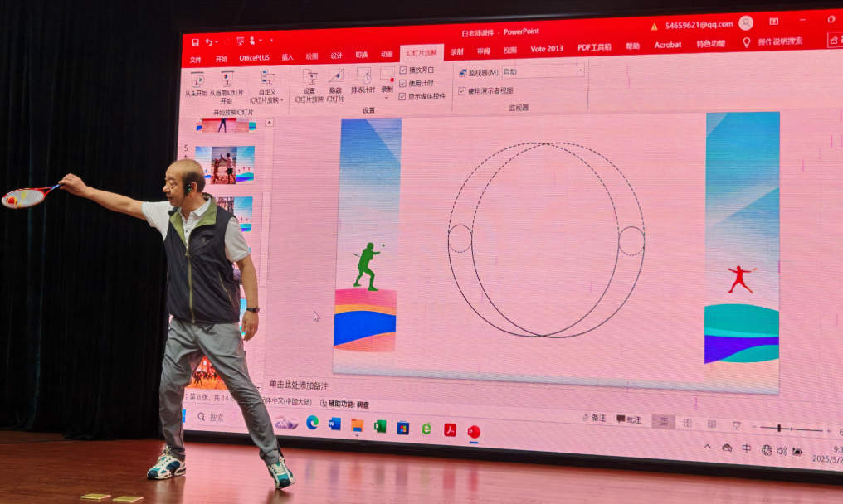Expand Custom Slide Show (自定义幻灯片放映) dropdown

pos(267,81)
